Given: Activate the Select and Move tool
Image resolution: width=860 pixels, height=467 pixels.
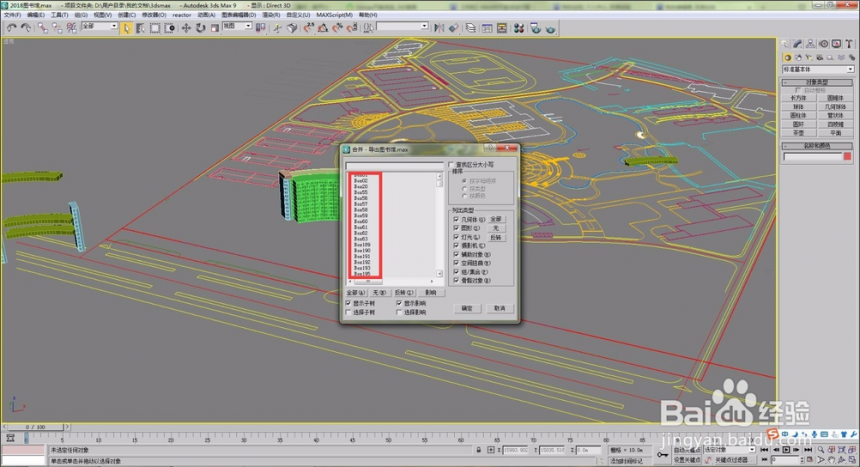Looking at the screenshot, I should point(186,28).
